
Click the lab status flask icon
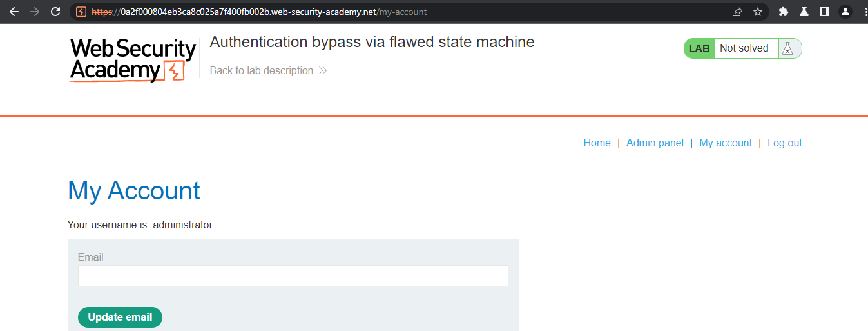coord(787,48)
